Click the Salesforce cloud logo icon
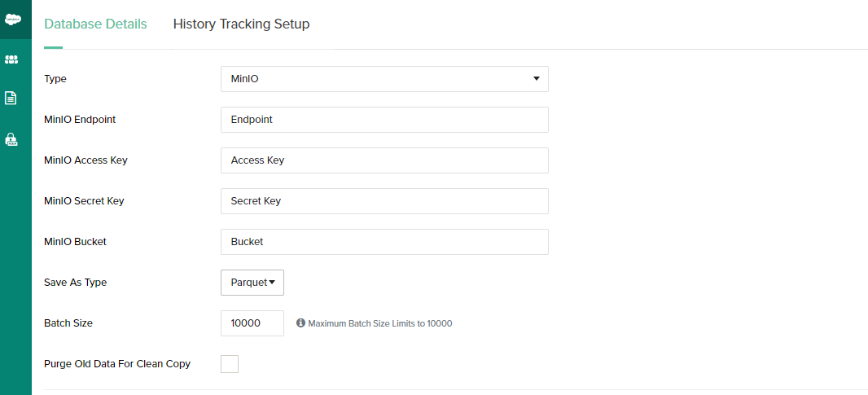 point(12,20)
